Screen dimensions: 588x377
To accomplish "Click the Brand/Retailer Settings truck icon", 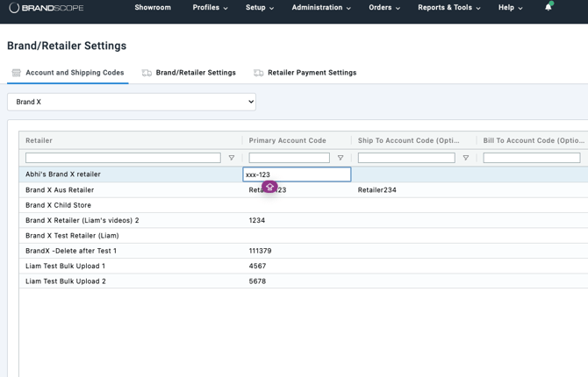I will click(147, 73).
